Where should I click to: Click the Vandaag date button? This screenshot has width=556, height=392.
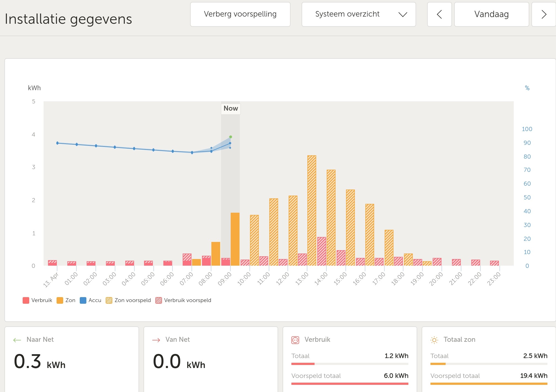pos(491,14)
